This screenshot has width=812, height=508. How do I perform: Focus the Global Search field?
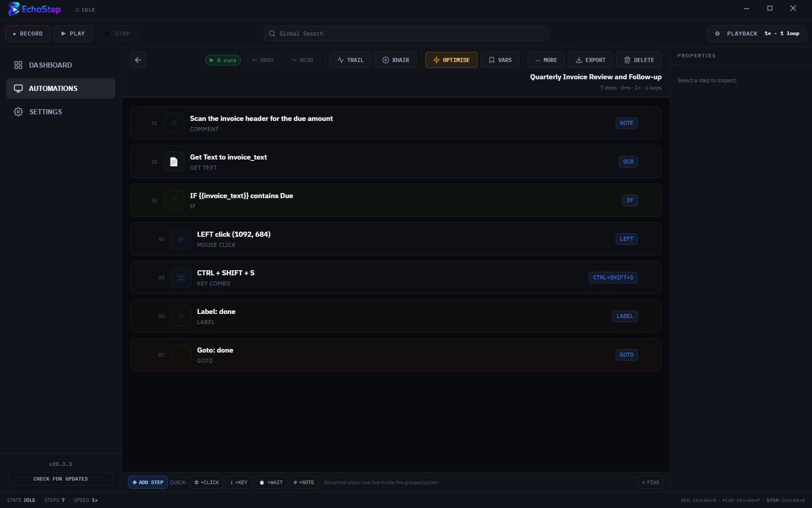(x=405, y=34)
